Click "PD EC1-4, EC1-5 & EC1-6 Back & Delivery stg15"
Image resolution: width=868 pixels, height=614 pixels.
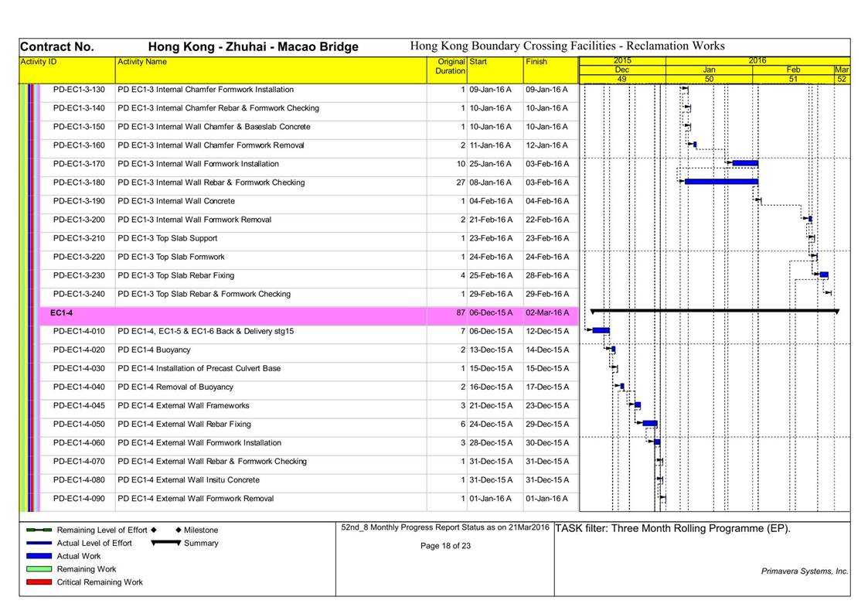[206, 331]
